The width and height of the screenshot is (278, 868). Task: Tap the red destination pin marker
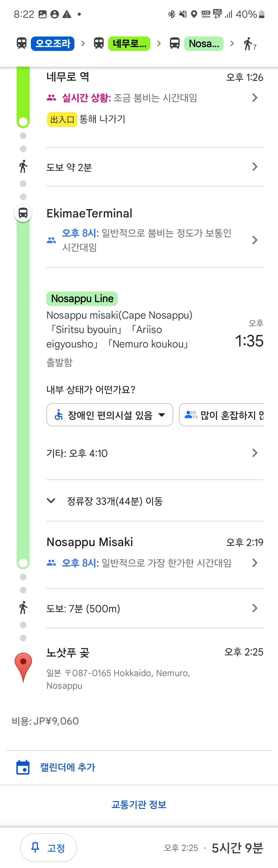click(x=23, y=667)
